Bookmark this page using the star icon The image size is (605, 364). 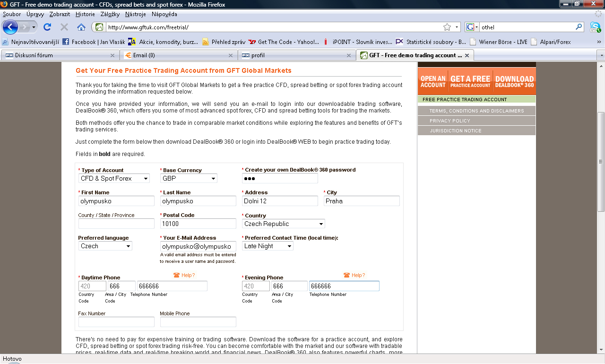pos(447,27)
